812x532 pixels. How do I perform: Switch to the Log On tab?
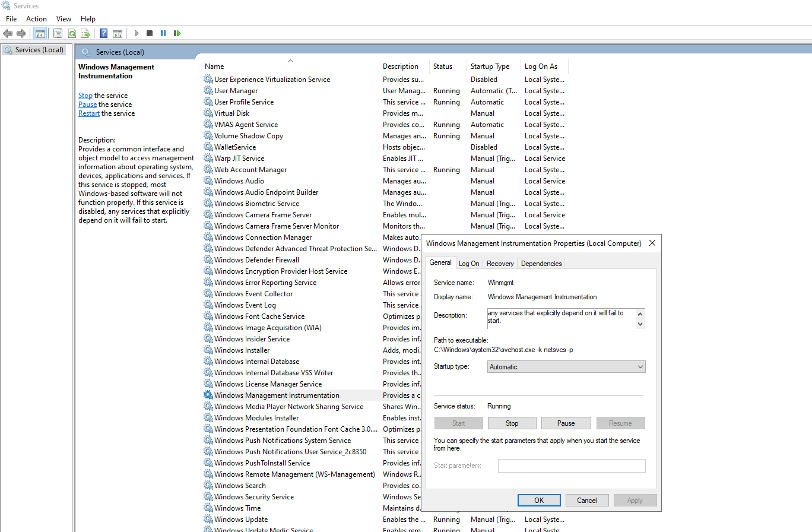click(x=469, y=264)
